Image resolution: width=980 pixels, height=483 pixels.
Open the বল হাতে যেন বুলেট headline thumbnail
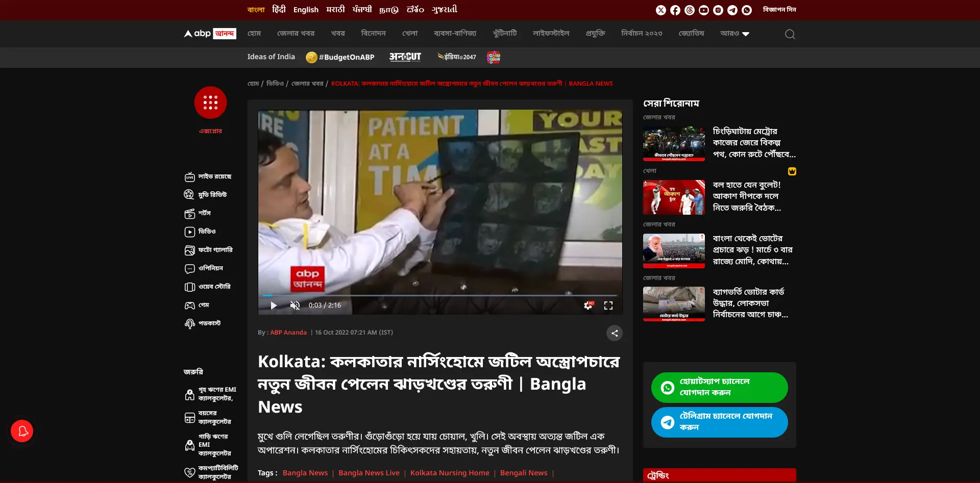click(x=674, y=197)
